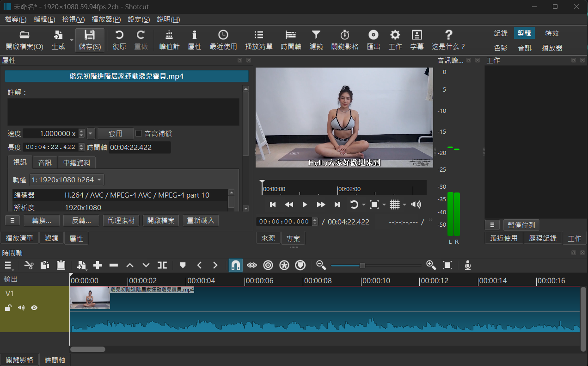This screenshot has width=588, height=366.
Task: Hide the V1 track with eye icon
Action: click(x=34, y=308)
